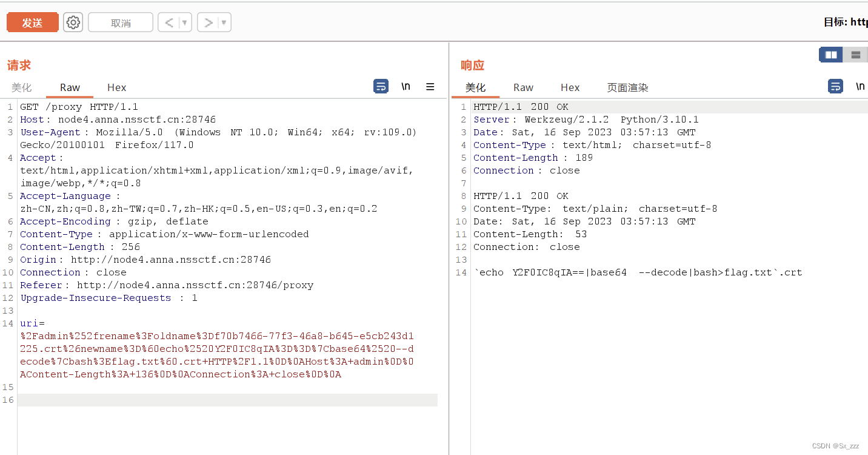Click the GET /proxy HTTP/1.1 request line
Screen dimensions: 868x455
[x=79, y=107]
